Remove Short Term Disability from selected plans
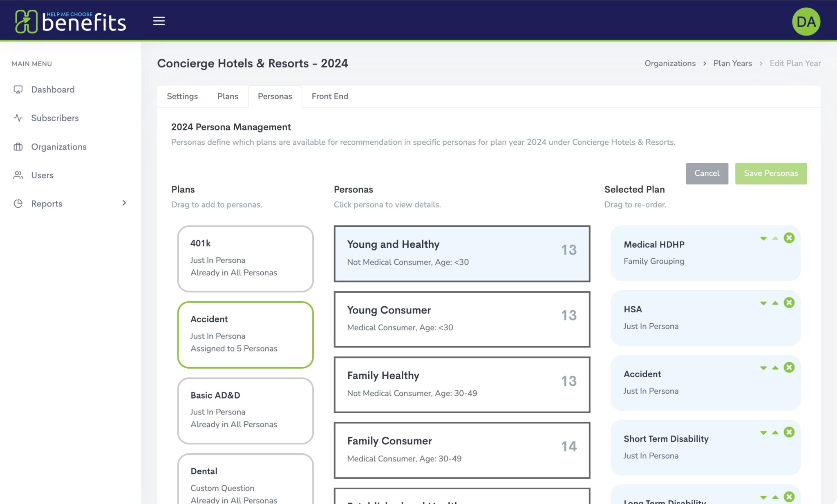 coord(789,432)
